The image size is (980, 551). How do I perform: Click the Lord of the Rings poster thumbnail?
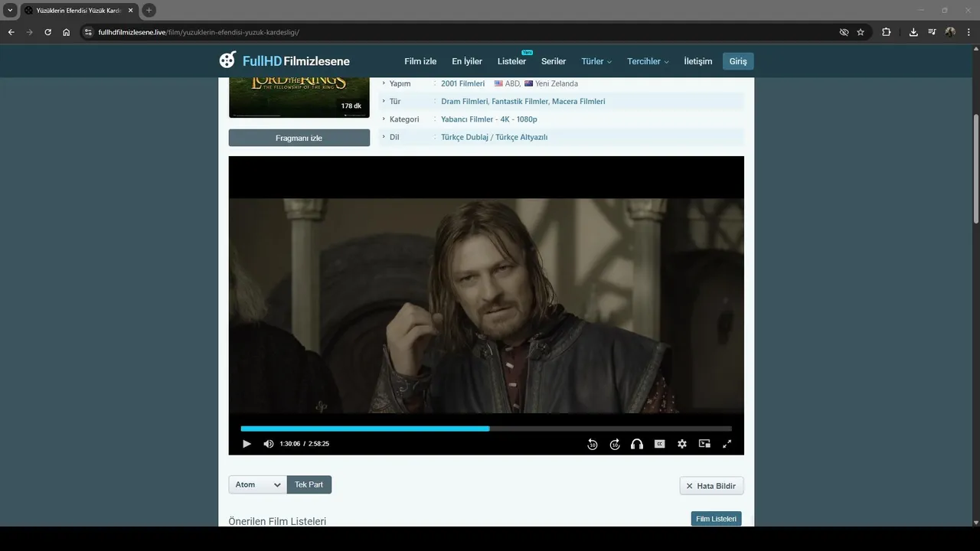(299, 97)
